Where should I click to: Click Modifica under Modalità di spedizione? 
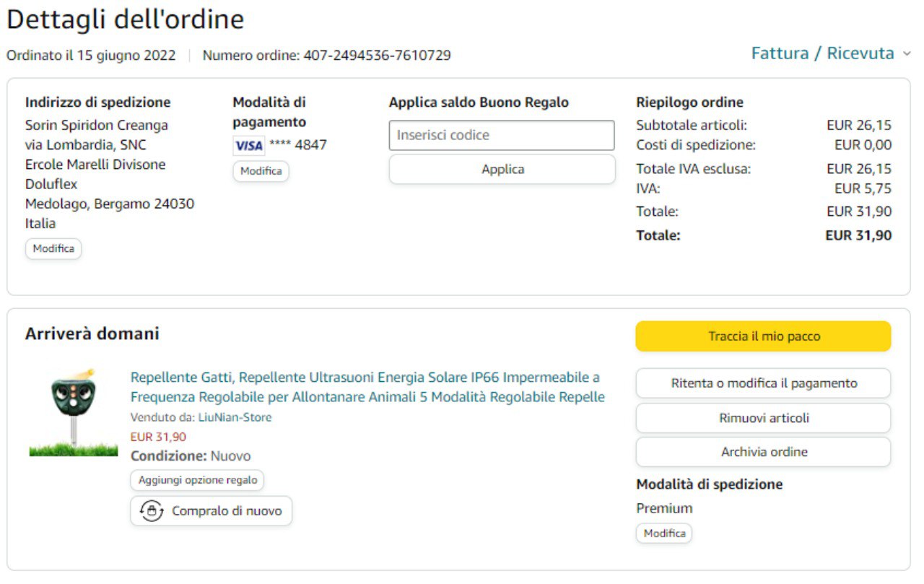coord(664,533)
